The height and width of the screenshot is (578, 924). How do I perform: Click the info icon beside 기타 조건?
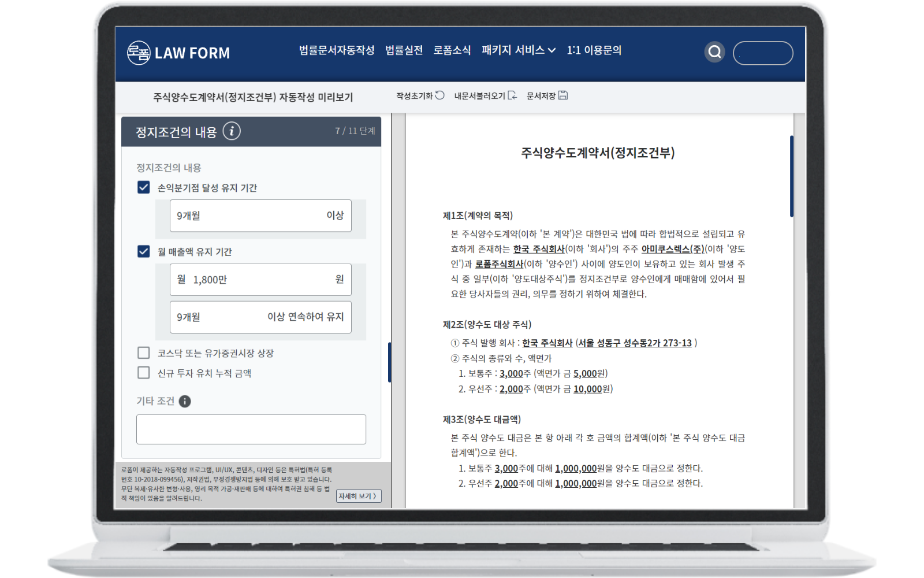coord(185,401)
